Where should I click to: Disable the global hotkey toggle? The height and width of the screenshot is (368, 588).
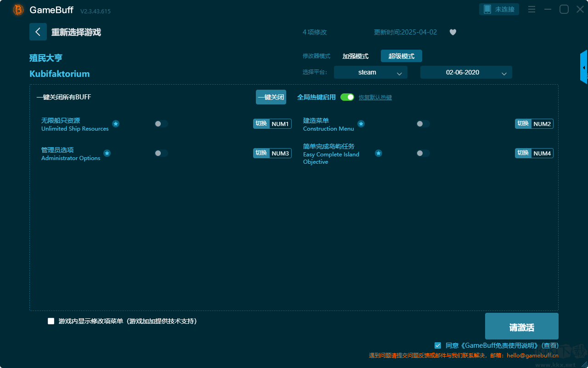[347, 97]
